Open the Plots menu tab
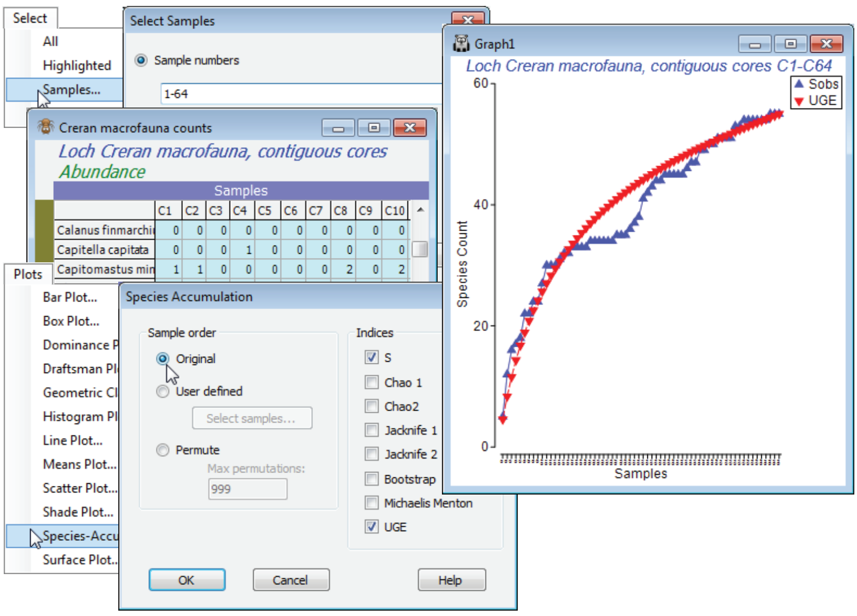This screenshot has width=857, height=616. click(28, 274)
